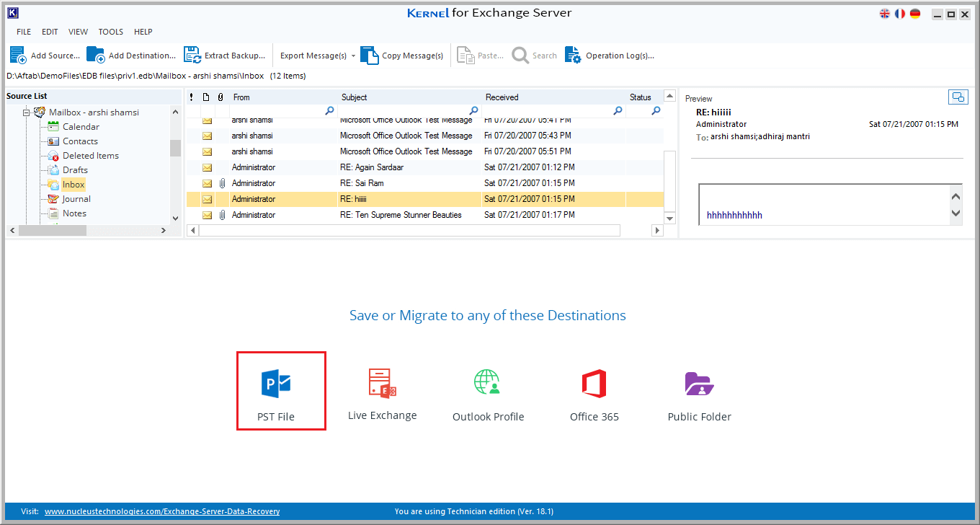Click the source list vertical scrollbar thumb
The image size is (980, 525).
click(x=175, y=148)
